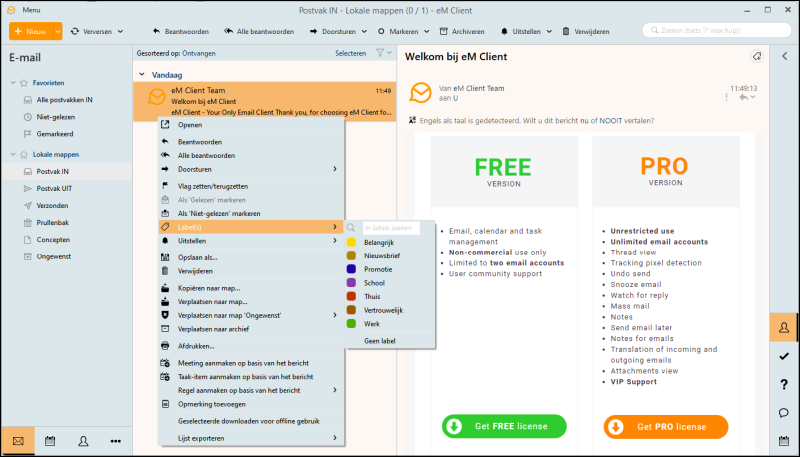Image resolution: width=800 pixels, height=457 pixels.
Task: Open the tasks checkmark sidebar icon
Action: tap(784, 356)
